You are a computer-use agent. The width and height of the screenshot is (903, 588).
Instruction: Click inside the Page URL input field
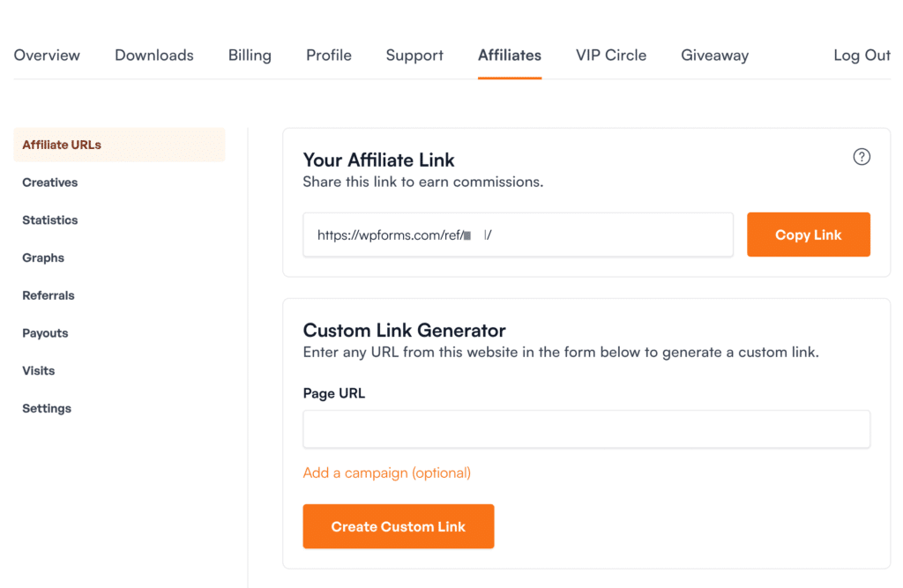[x=586, y=428]
